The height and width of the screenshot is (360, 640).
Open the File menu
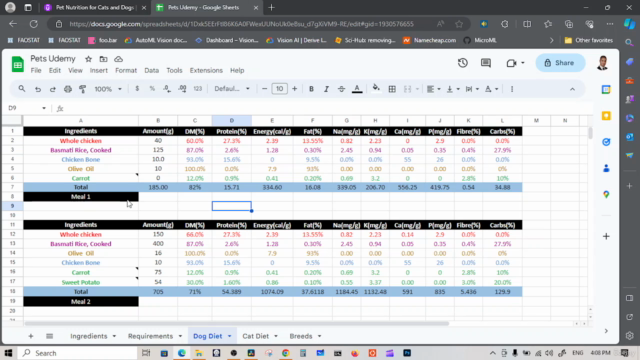36,70
